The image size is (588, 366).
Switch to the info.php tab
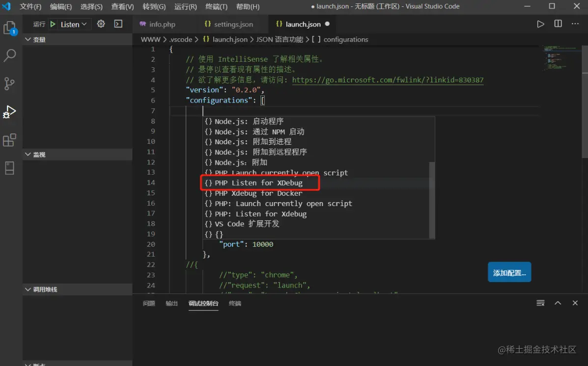(162, 24)
